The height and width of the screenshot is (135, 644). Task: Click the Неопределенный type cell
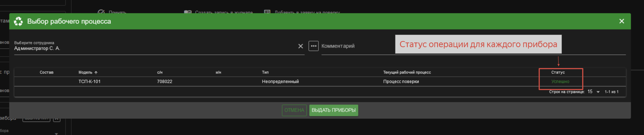point(280,82)
